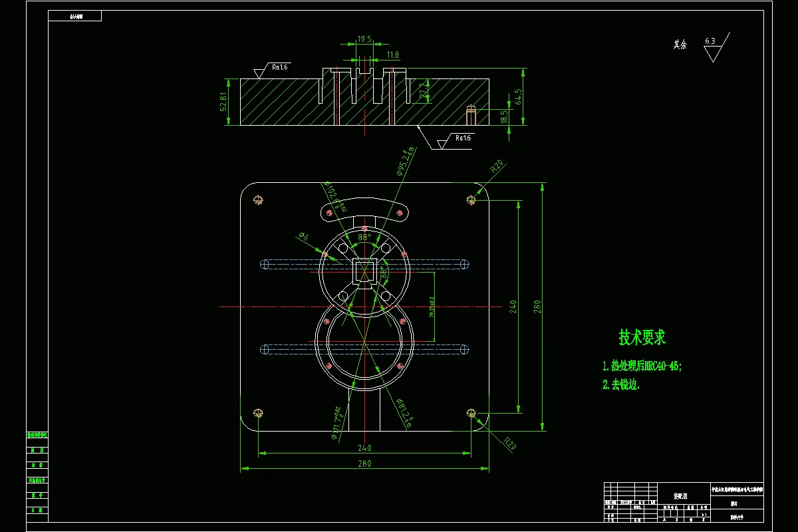The image size is (798, 532).
Task: Click the note 2.去锐边
Action: pos(621,384)
